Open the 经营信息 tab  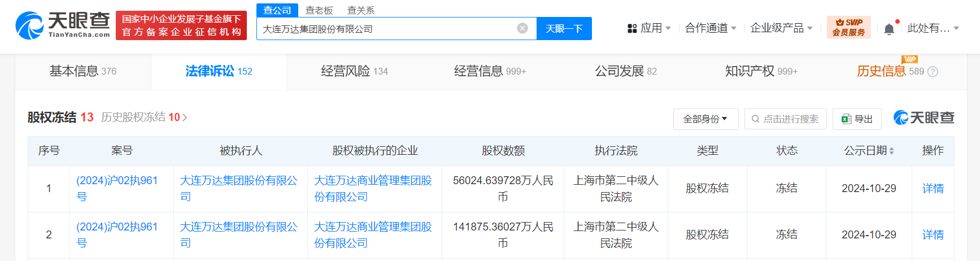tap(490, 71)
